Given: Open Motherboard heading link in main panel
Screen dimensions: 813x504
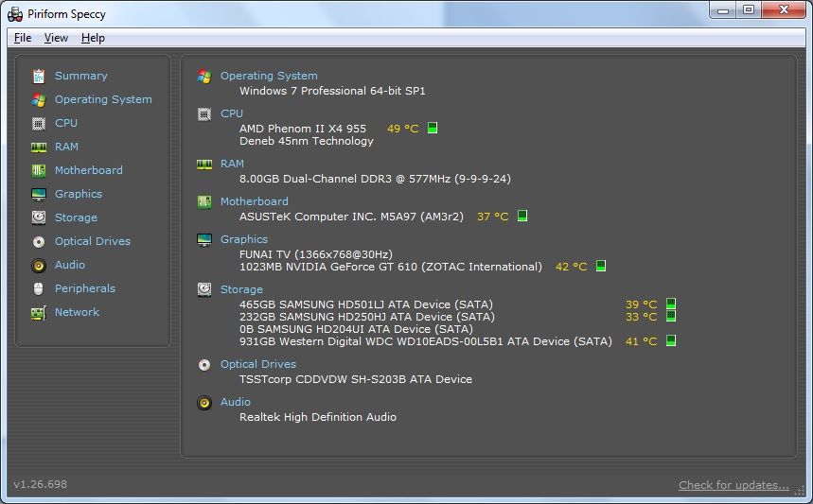Looking at the screenshot, I should pos(254,201).
